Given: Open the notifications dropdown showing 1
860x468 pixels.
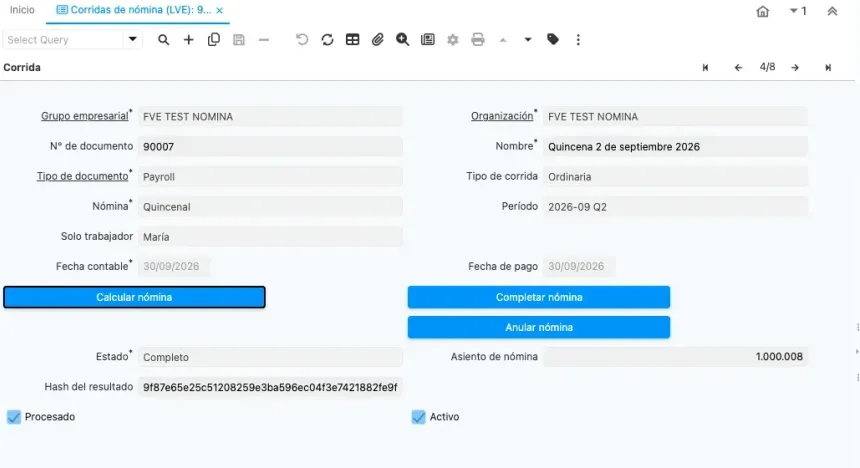Looking at the screenshot, I should pyautogui.click(x=798, y=11).
